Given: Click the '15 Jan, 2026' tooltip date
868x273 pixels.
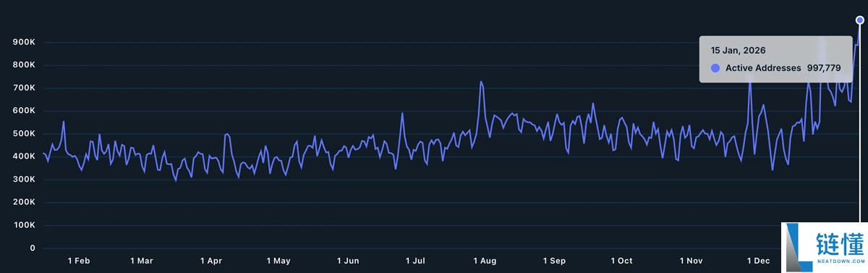Looking at the screenshot, I should [x=738, y=51].
